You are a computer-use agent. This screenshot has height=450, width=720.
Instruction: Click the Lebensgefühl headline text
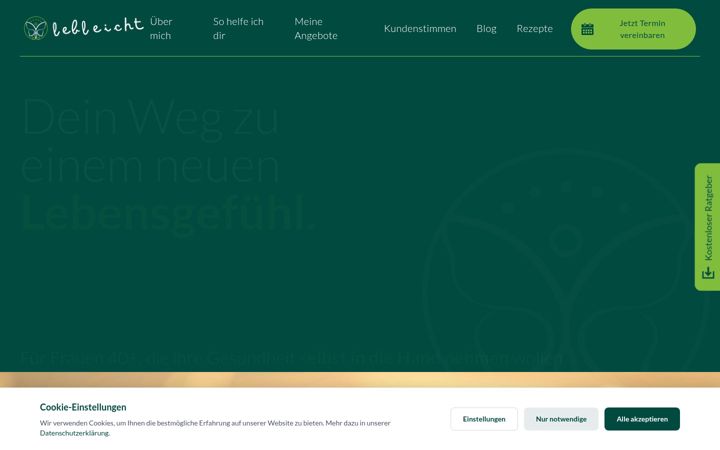point(168,213)
